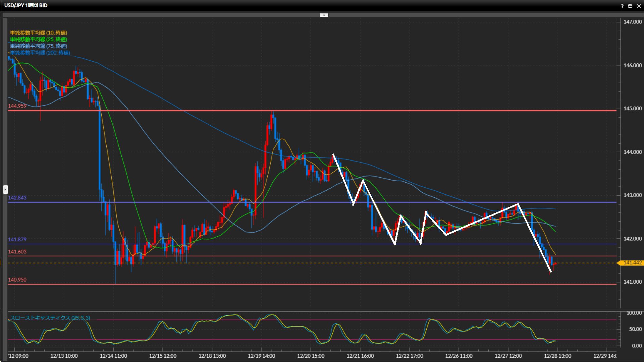Click the 12/28 13:00 time axis label
The width and height of the screenshot is (644, 362).
[557, 356]
